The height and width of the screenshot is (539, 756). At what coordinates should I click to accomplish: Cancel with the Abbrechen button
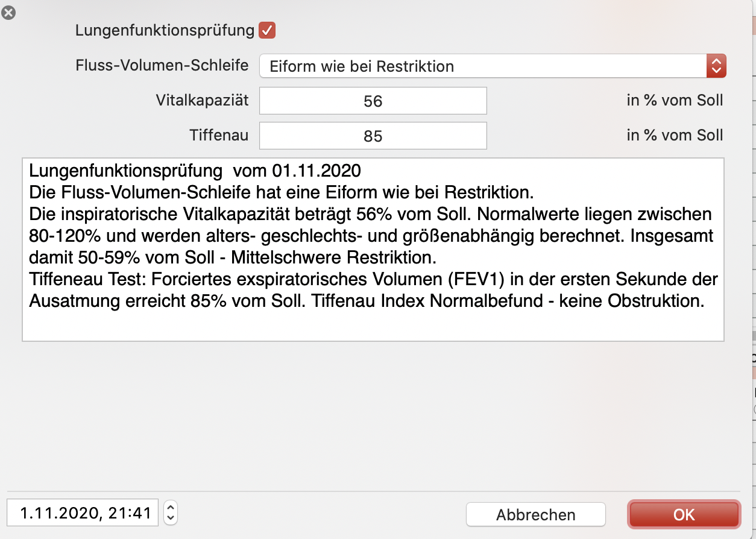click(535, 515)
